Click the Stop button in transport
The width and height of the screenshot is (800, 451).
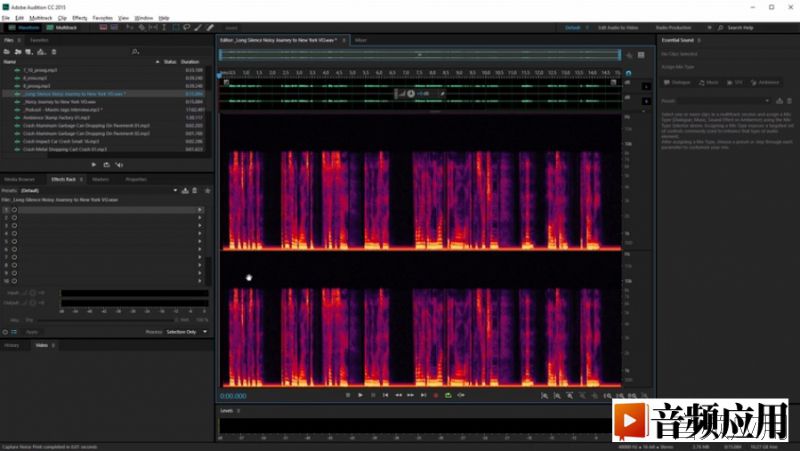[348, 395]
